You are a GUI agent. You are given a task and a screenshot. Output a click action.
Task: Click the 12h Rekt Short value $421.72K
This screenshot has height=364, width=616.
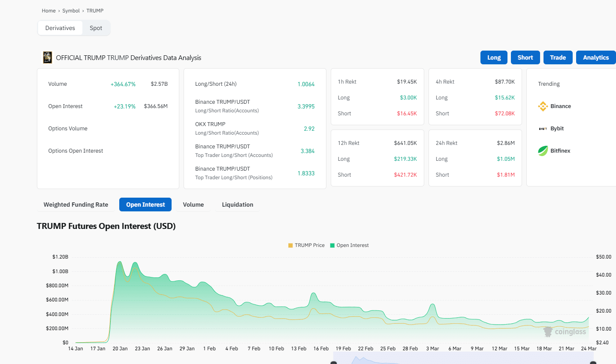click(x=405, y=175)
